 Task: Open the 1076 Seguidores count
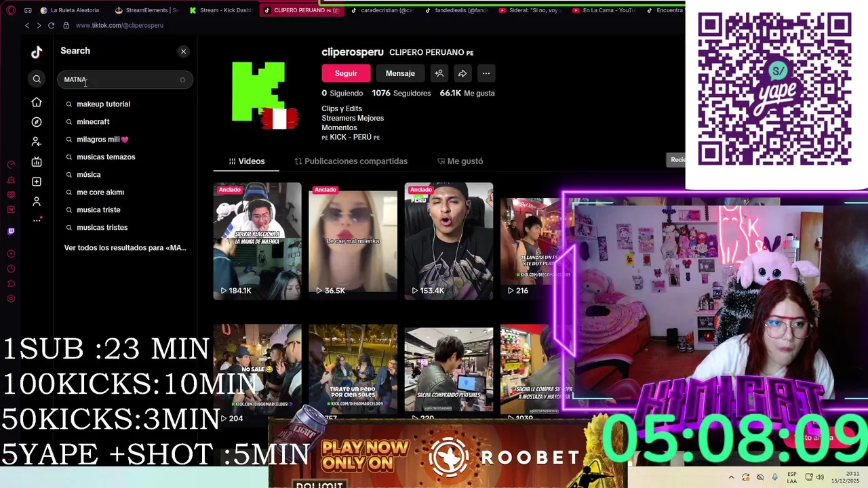coord(401,94)
